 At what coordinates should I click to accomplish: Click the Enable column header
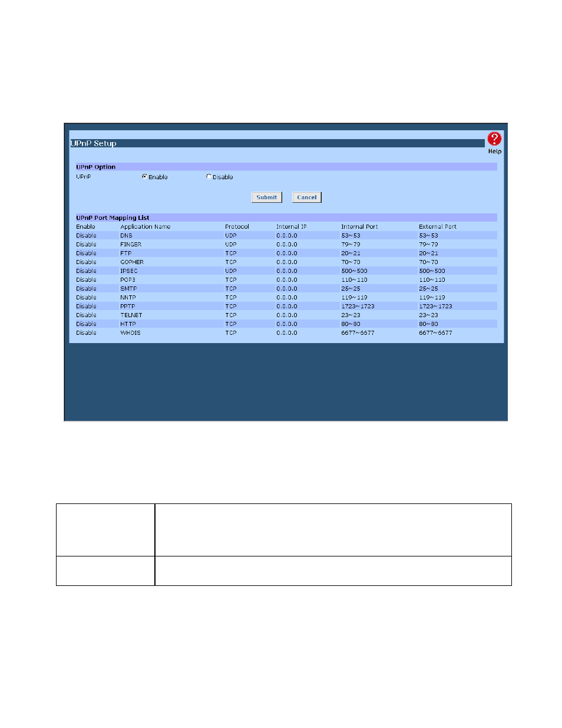pos(85,227)
